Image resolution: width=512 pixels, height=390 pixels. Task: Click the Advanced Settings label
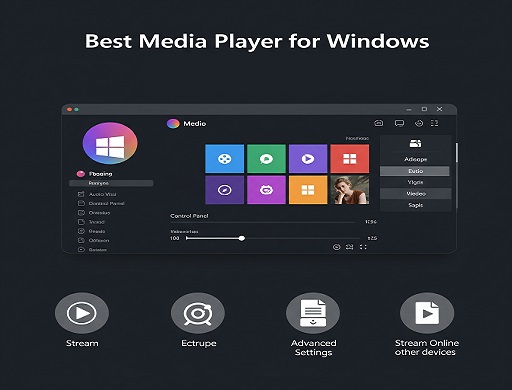pyautogui.click(x=313, y=348)
